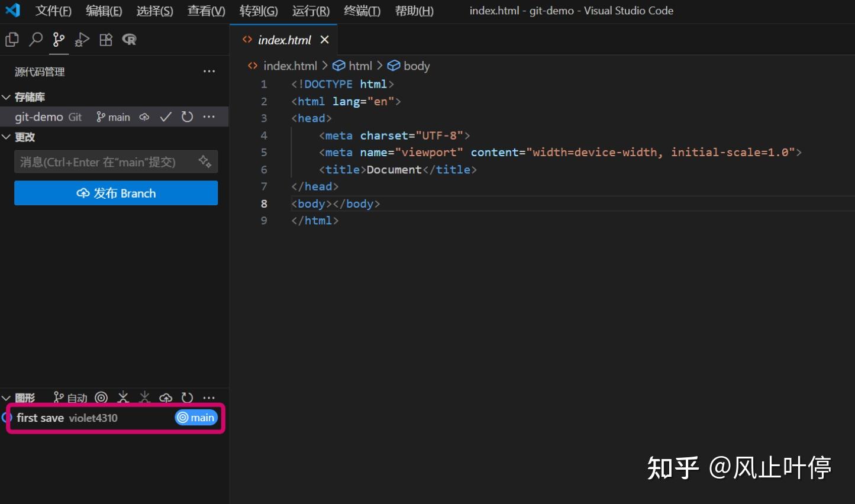This screenshot has height=504, width=855.
Task: Refresh the git-demo repository
Action: [x=187, y=117]
